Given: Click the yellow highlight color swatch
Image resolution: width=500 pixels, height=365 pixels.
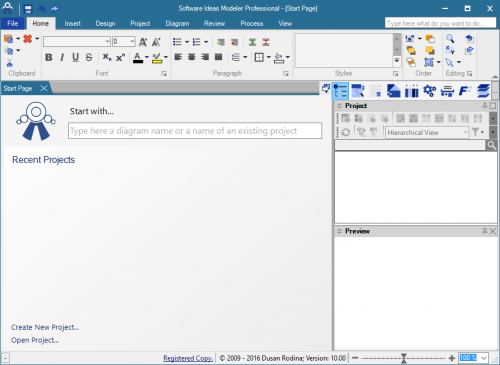Looking at the screenshot, I should point(157,57).
